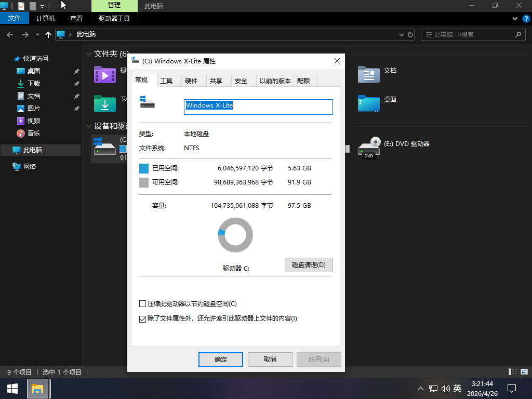This screenshot has width=532, height=399.
Task: Click the search magnifier icon
Action: [518, 35]
